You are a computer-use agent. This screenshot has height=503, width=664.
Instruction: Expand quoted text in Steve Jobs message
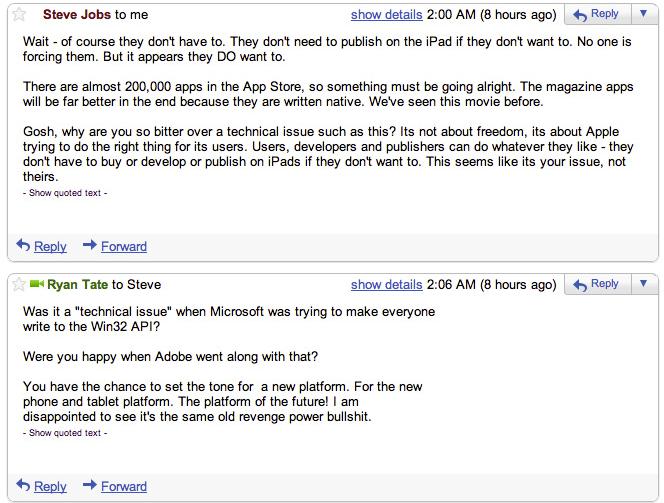click(x=65, y=193)
